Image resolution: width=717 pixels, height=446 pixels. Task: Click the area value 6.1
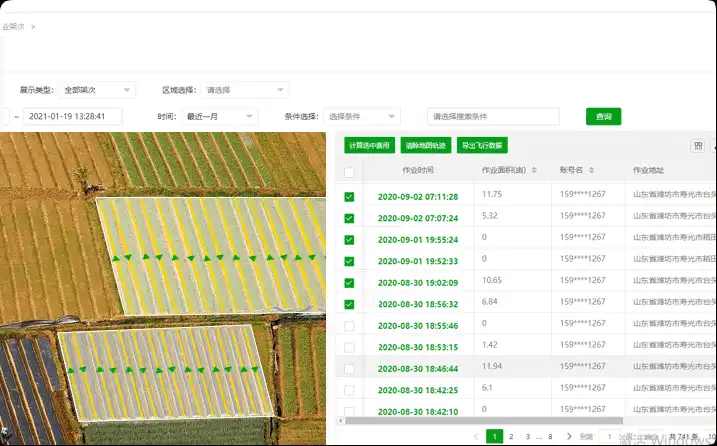pos(487,387)
